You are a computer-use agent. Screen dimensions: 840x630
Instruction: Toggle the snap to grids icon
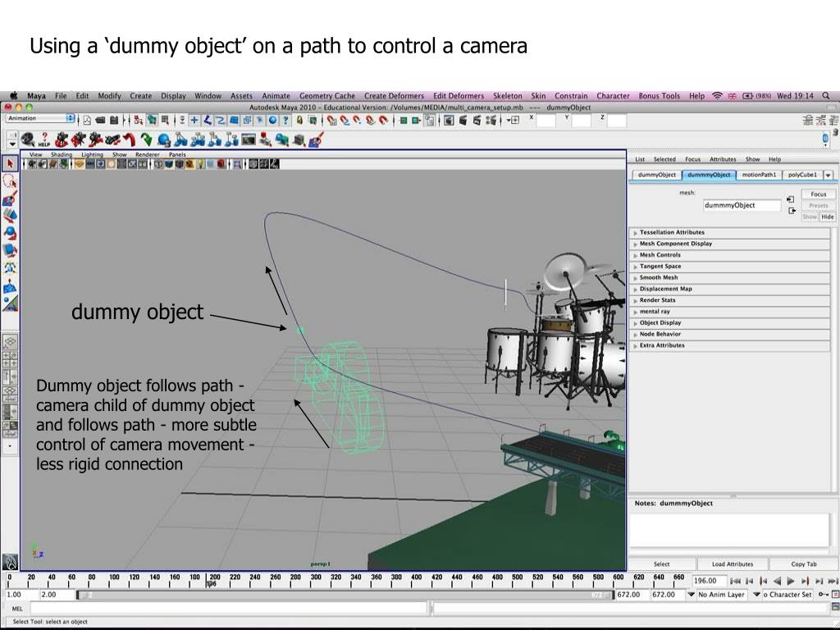point(332,121)
